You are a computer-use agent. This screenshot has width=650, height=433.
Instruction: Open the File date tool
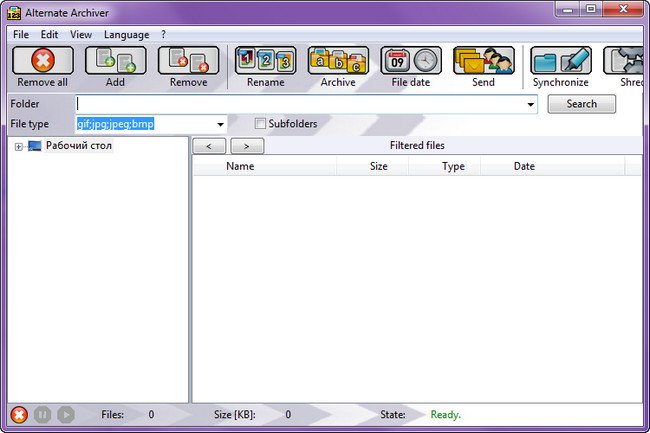click(411, 60)
